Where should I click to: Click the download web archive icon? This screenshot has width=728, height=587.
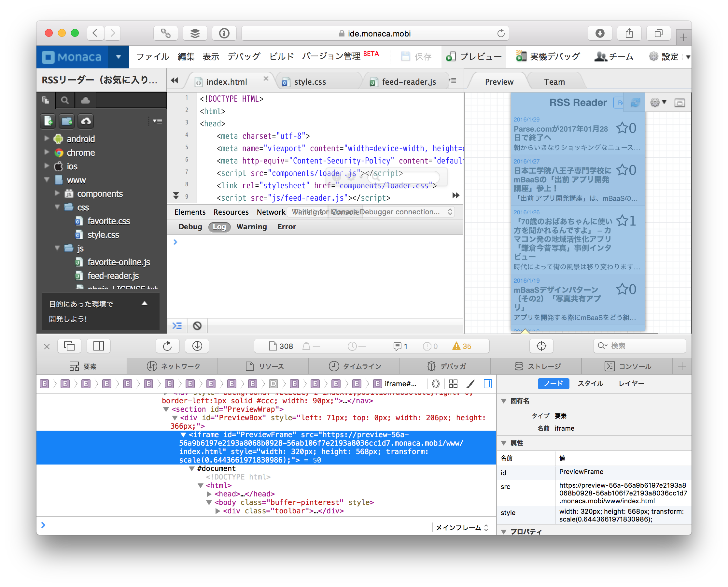coord(197,346)
